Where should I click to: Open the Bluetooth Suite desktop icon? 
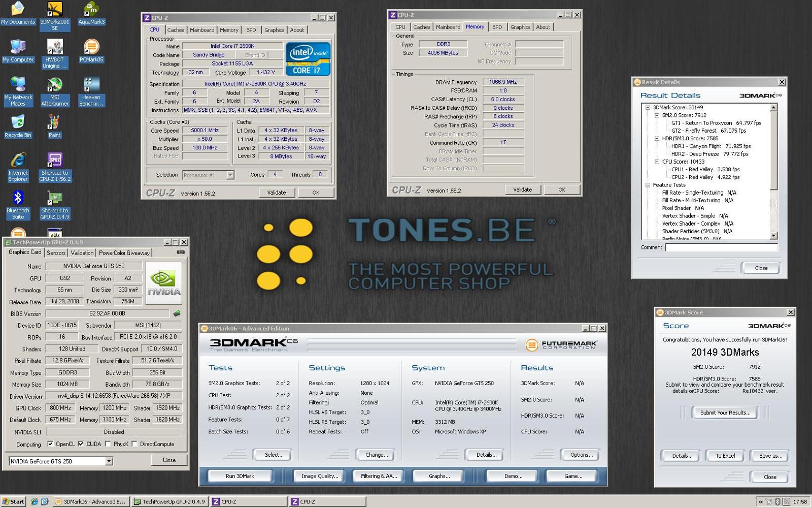tap(18, 205)
